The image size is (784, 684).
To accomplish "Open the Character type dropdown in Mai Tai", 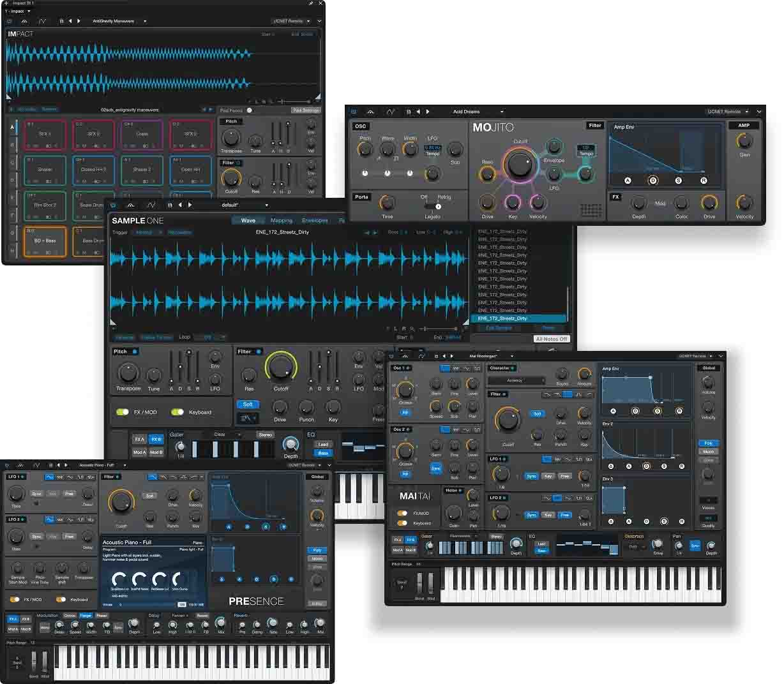I will [516, 380].
